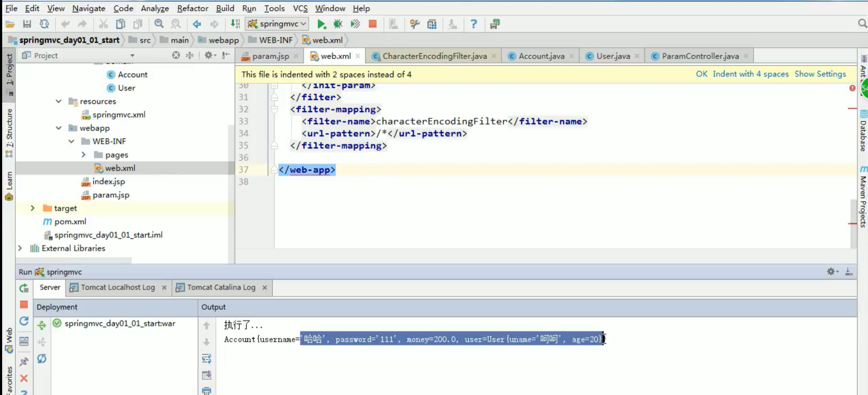Toggle the Maven Projects side panel
The height and width of the screenshot is (395, 868).
pos(863,200)
